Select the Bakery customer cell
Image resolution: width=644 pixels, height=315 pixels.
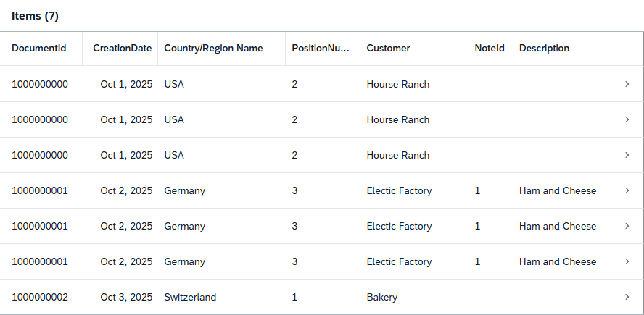click(x=382, y=297)
